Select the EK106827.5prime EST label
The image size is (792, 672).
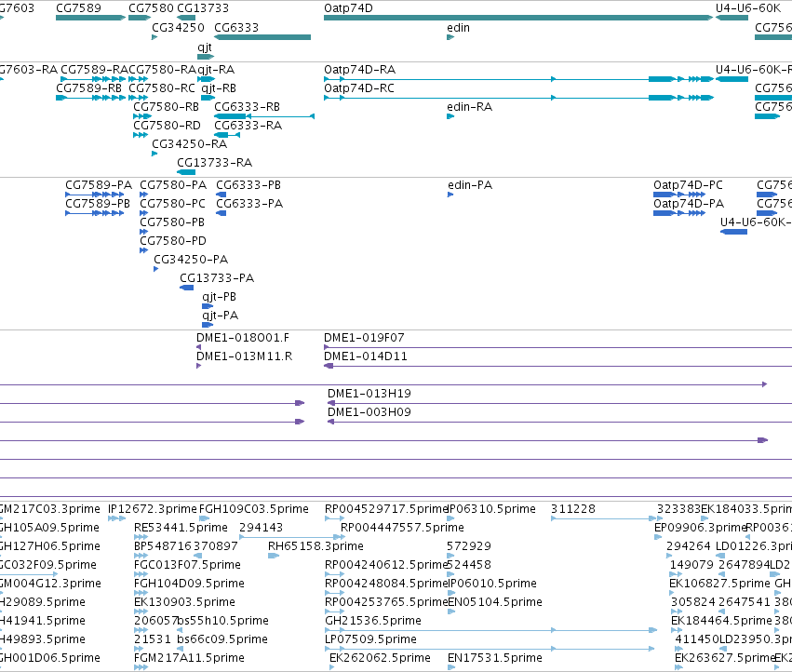[x=719, y=584]
